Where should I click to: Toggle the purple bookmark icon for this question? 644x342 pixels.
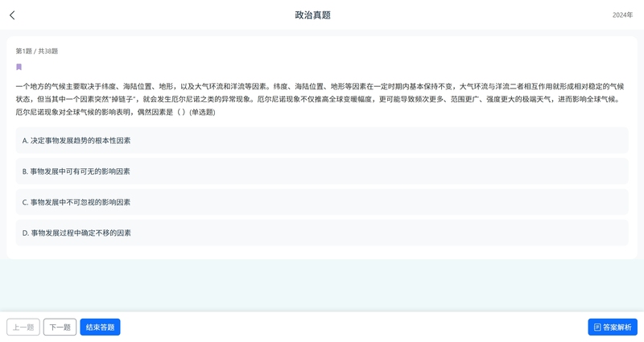click(x=19, y=67)
